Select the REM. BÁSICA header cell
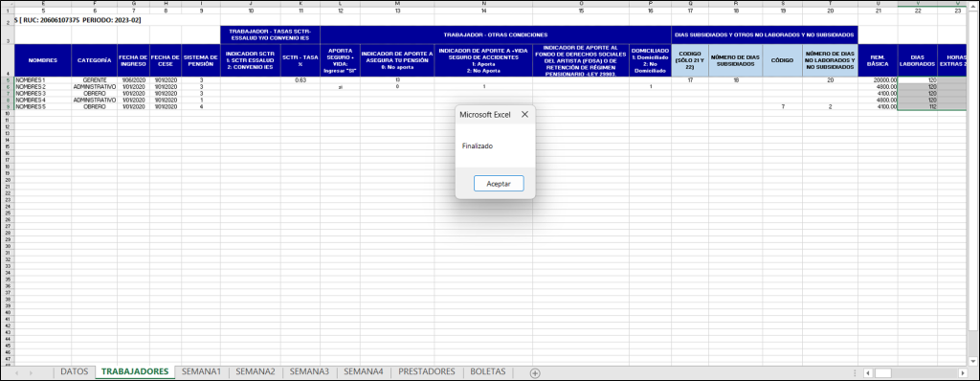Image resolution: width=980 pixels, height=381 pixels. point(879,60)
